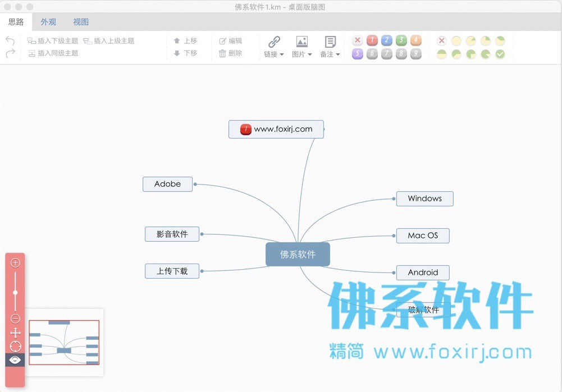Select the central 佛系软件 node
562x392 pixels.
(x=298, y=254)
